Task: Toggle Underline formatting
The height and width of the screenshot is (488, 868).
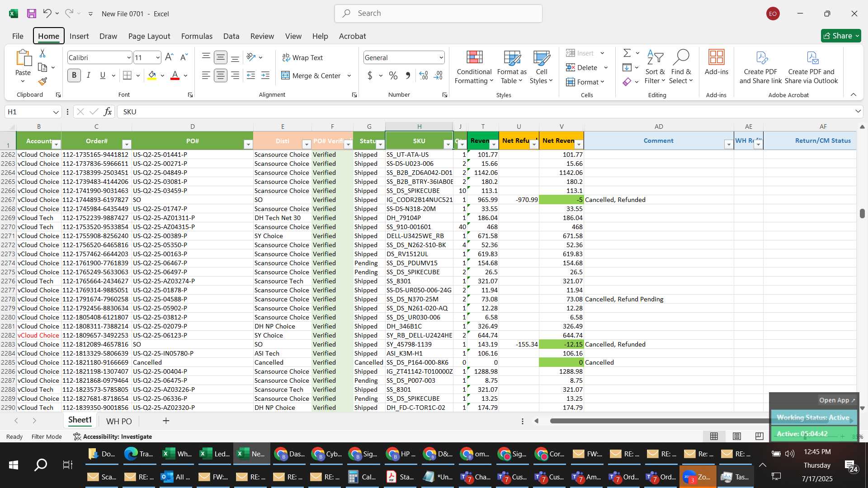Action: [x=103, y=75]
